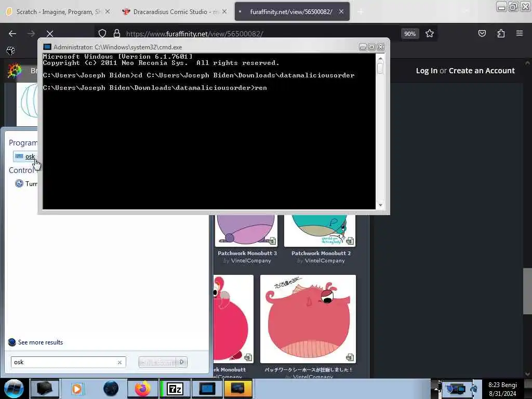This screenshot has width=532, height=399.
Task: Click See more results link
Action: [41, 342]
